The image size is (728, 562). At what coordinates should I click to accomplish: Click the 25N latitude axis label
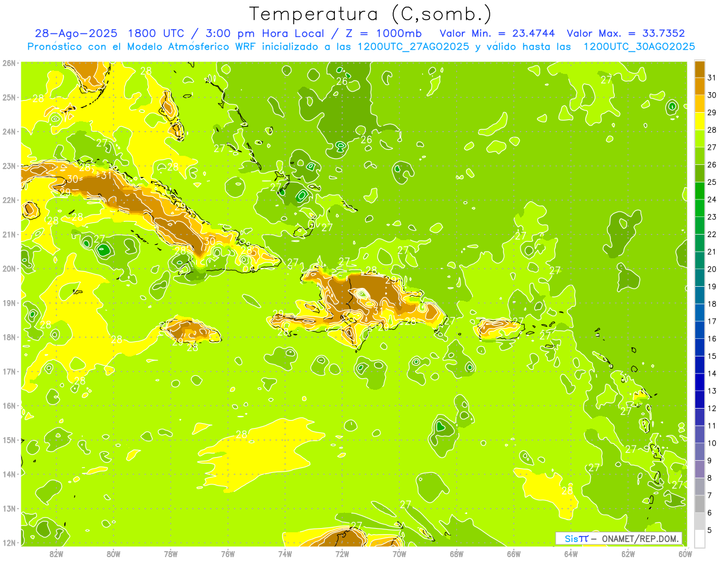pyautogui.click(x=9, y=98)
